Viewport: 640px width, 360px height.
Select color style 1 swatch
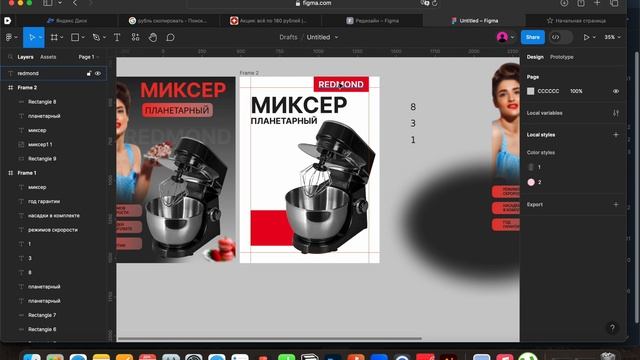531,167
